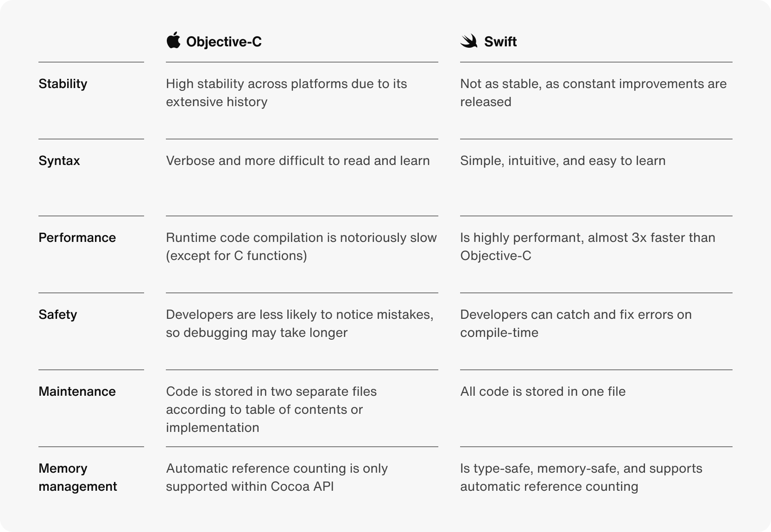Select the Swift column heading

pos(500,42)
